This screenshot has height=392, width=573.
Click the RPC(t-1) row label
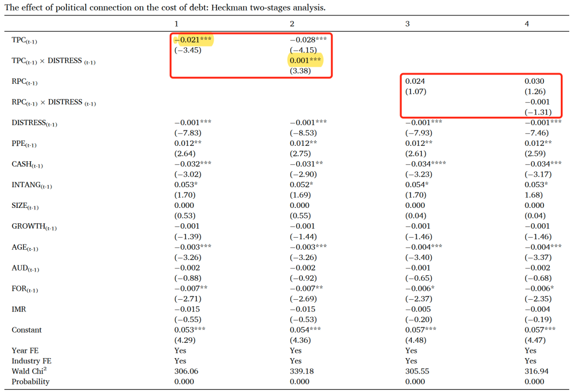tap(24, 82)
